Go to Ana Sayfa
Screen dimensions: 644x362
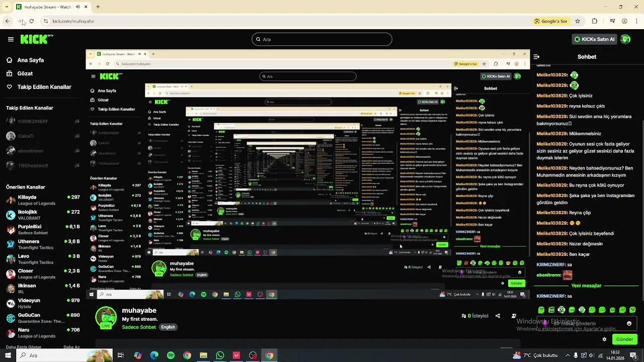(x=25, y=60)
